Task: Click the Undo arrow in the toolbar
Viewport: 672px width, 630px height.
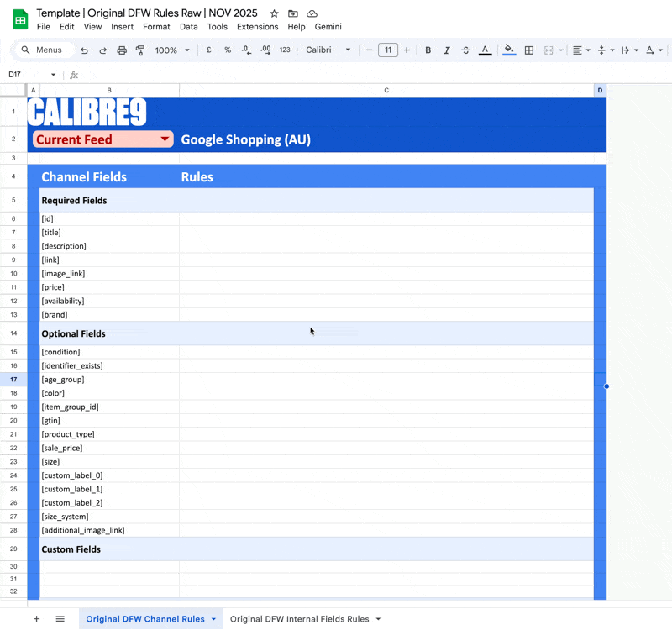Action: click(x=85, y=50)
